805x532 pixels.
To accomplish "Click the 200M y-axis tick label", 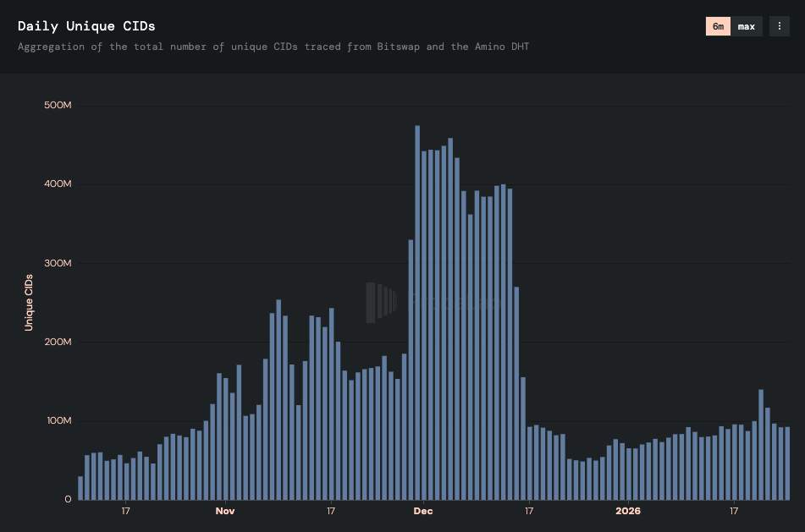I will [57, 342].
